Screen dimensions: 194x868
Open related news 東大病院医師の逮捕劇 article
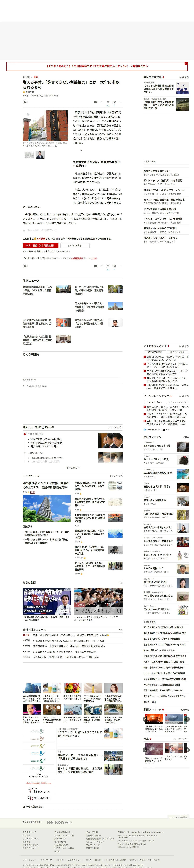click(x=37, y=290)
